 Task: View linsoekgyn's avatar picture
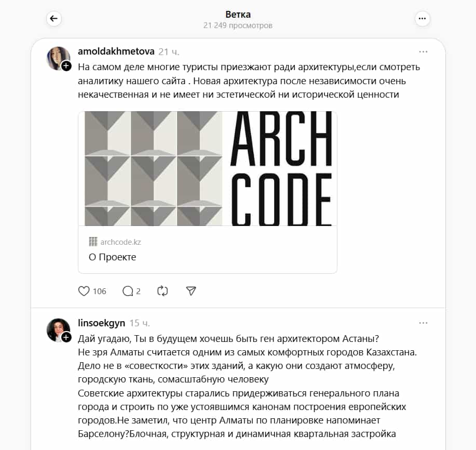(x=58, y=329)
